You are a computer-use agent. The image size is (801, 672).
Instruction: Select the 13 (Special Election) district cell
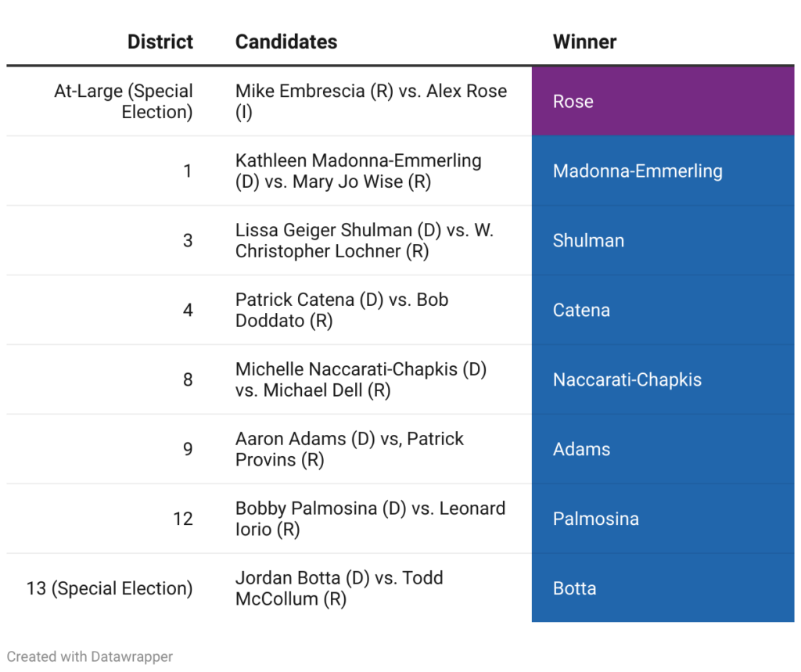(110, 589)
